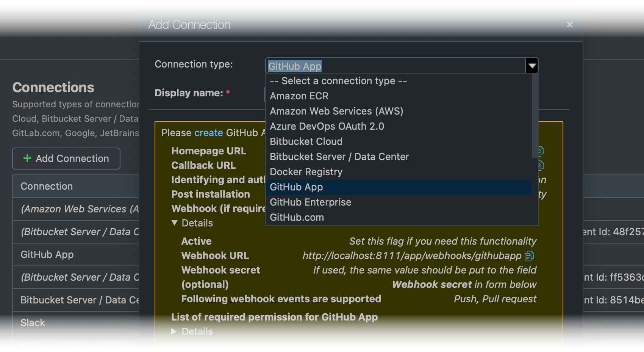
Task: Copy the Webhook URL to clipboard
Action: click(529, 256)
